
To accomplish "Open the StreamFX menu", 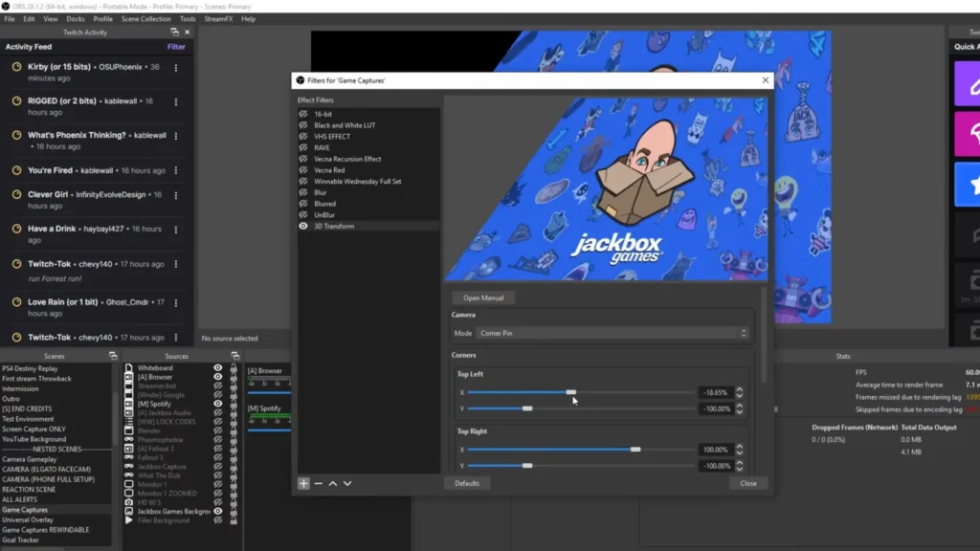I will pyautogui.click(x=218, y=19).
